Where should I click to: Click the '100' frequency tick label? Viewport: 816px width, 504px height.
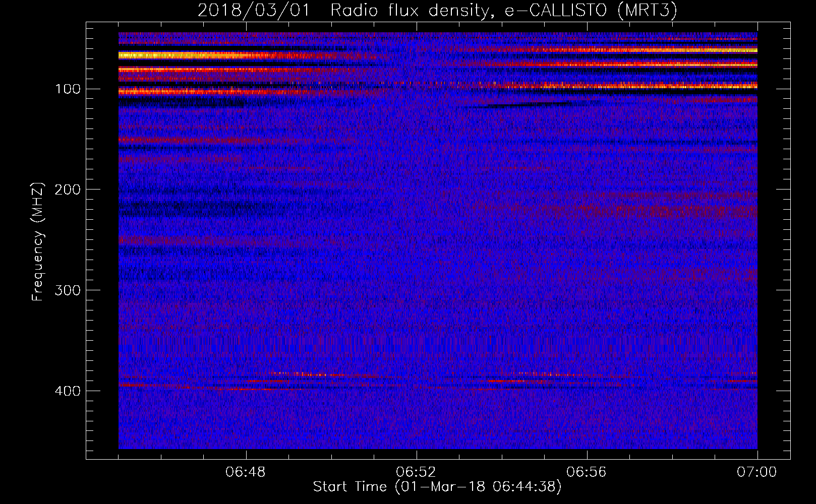(68, 89)
